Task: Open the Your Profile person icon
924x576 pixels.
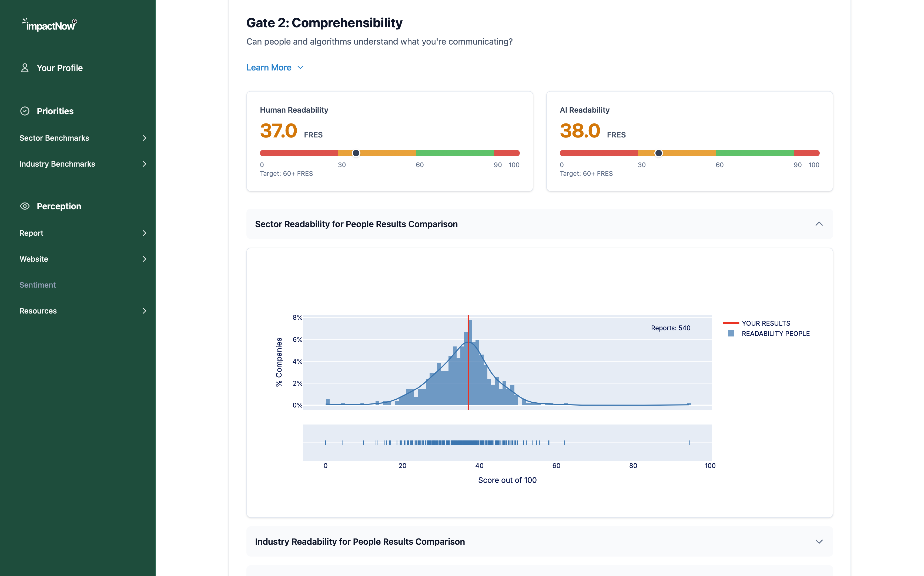Action: click(x=25, y=68)
